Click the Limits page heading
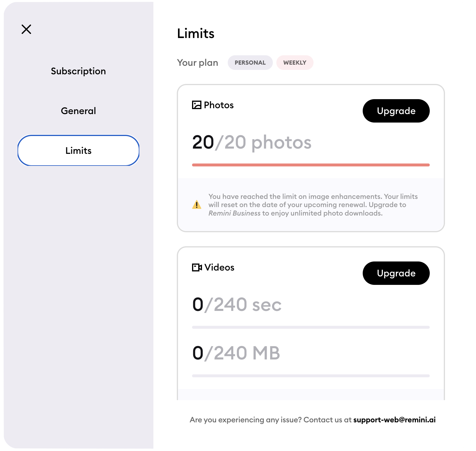Screen dimensions: 476x451 pos(196,33)
